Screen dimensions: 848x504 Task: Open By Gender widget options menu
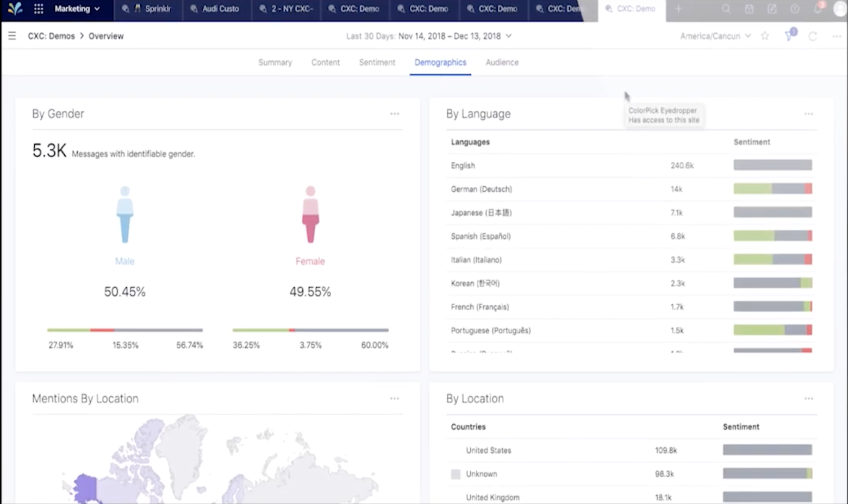click(x=395, y=114)
